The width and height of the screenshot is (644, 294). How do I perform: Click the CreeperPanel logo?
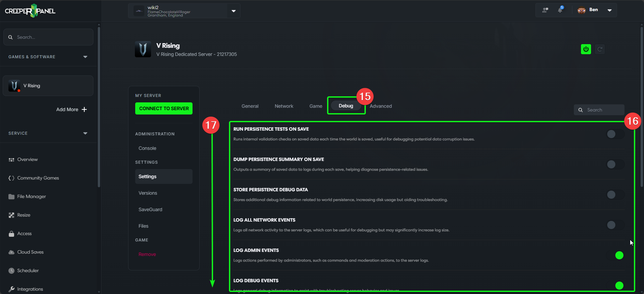point(30,11)
